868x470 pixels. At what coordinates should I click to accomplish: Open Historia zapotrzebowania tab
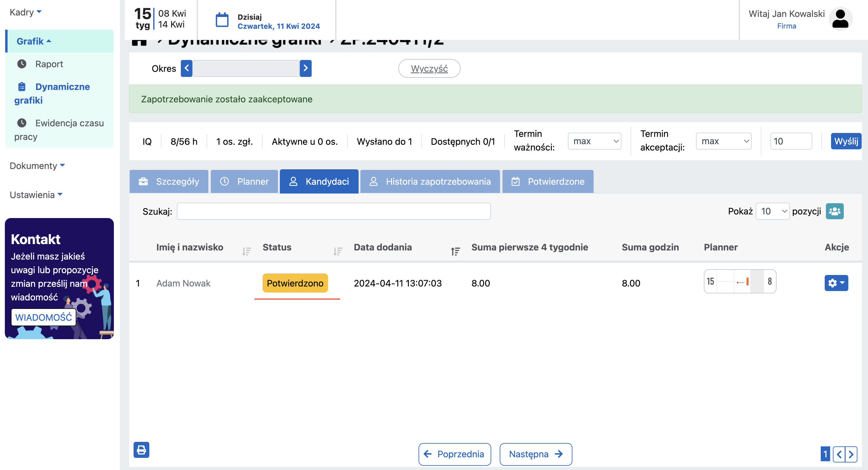point(430,181)
